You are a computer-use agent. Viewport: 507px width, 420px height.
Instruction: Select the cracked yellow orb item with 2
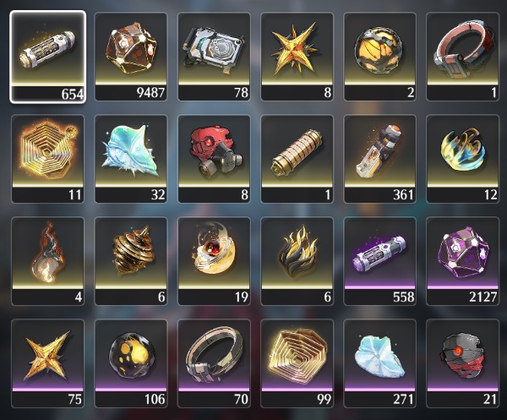(380, 57)
